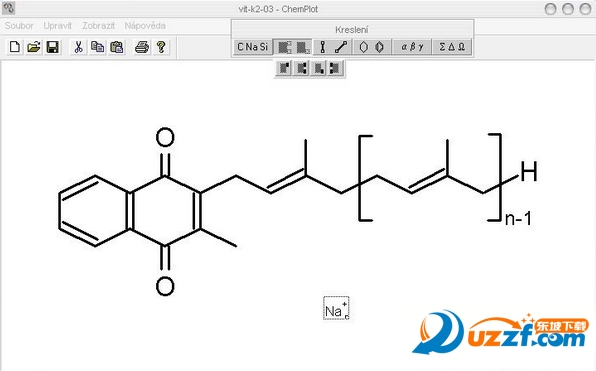Open help with question mark icon
Screen dimensions: 596x371
161,47
